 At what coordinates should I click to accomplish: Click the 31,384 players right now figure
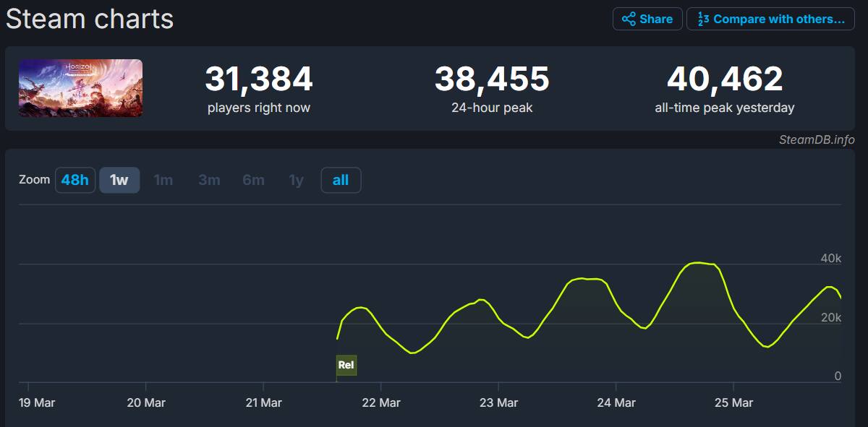tap(259, 79)
